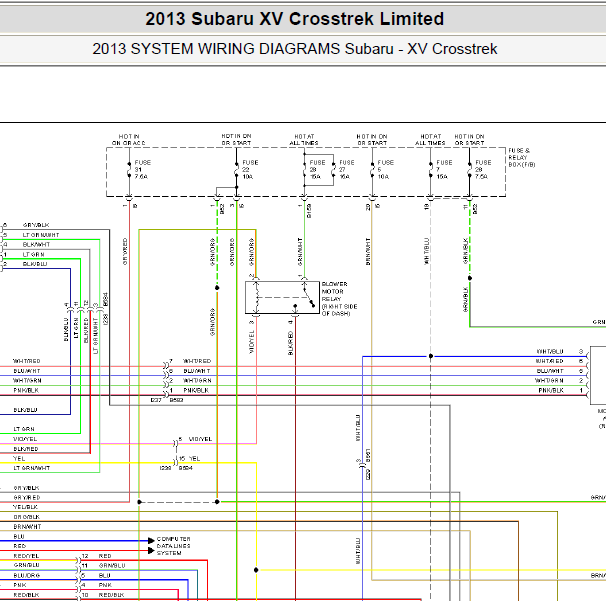Image resolution: width=606 pixels, height=601 pixels.
Task: Click the title '2013 Subaru XV Crosstrek Limited'
Action: [294, 19]
